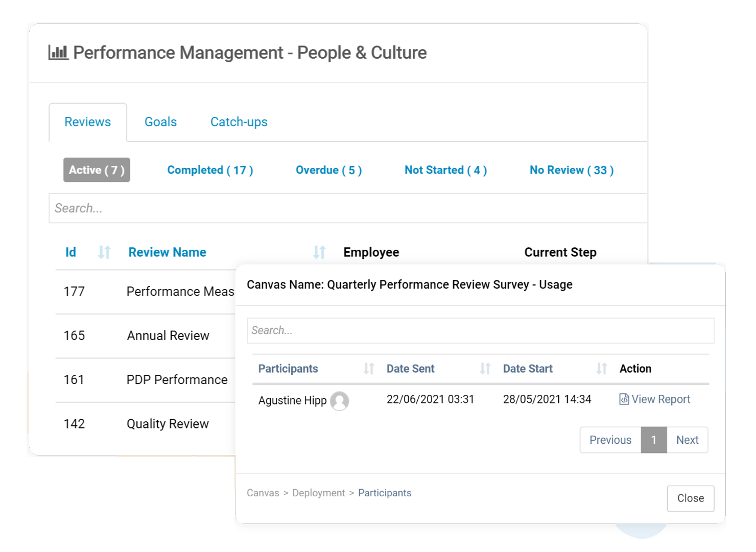Sort by Id using its sort arrows
The image size is (756, 552).
pyautogui.click(x=104, y=252)
